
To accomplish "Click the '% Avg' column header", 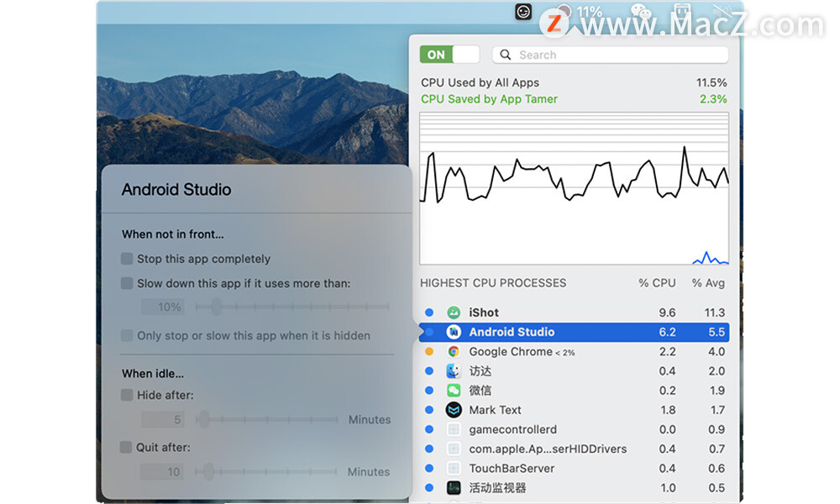I will tap(708, 283).
